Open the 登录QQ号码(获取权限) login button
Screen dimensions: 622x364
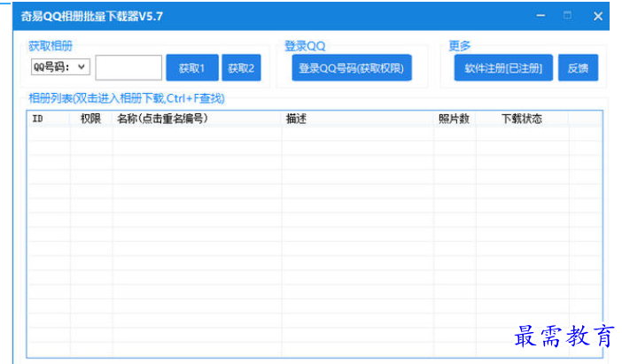click(352, 68)
